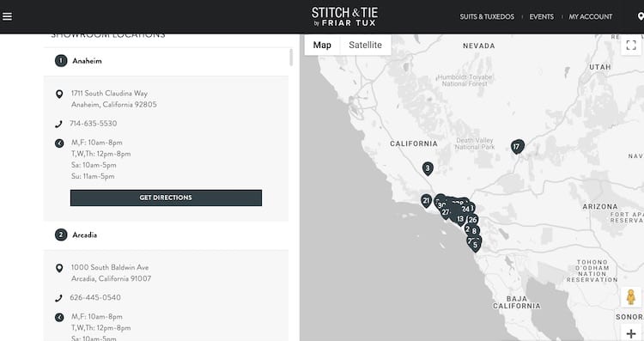Switch to Map view
The height and width of the screenshot is (341, 644).
[x=322, y=45]
